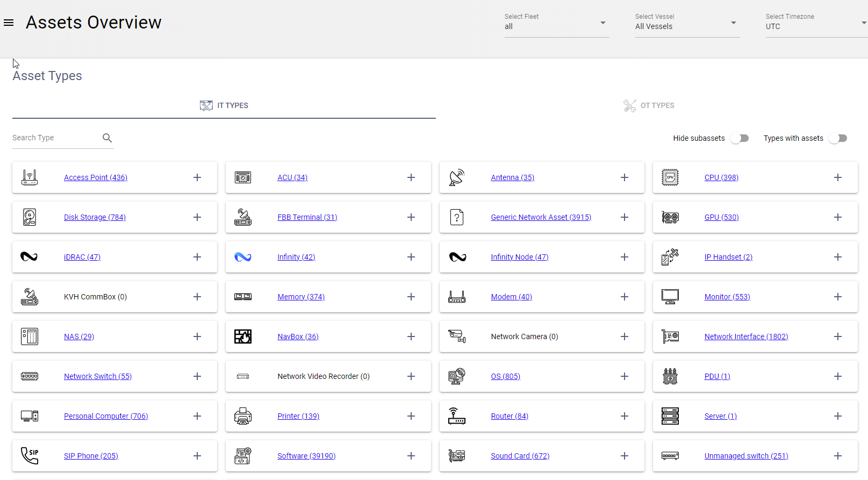Click the Printer asset type icon
Screen dimensions: 868x480
coord(243,416)
